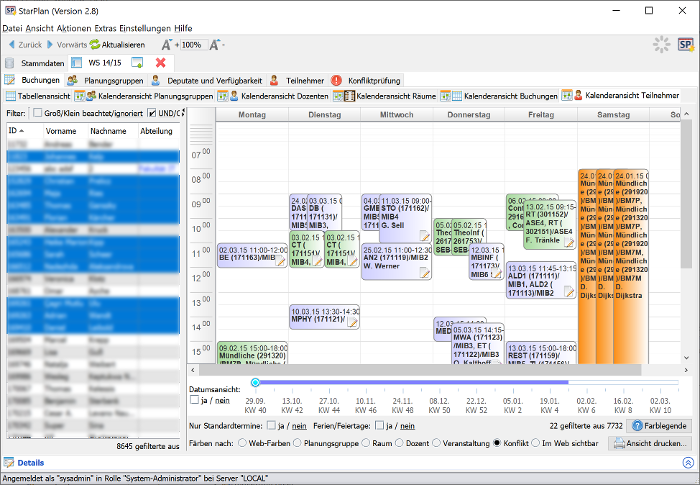The image size is (700, 485).
Task: Select the Dozent color radio button
Action: tap(399, 443)
